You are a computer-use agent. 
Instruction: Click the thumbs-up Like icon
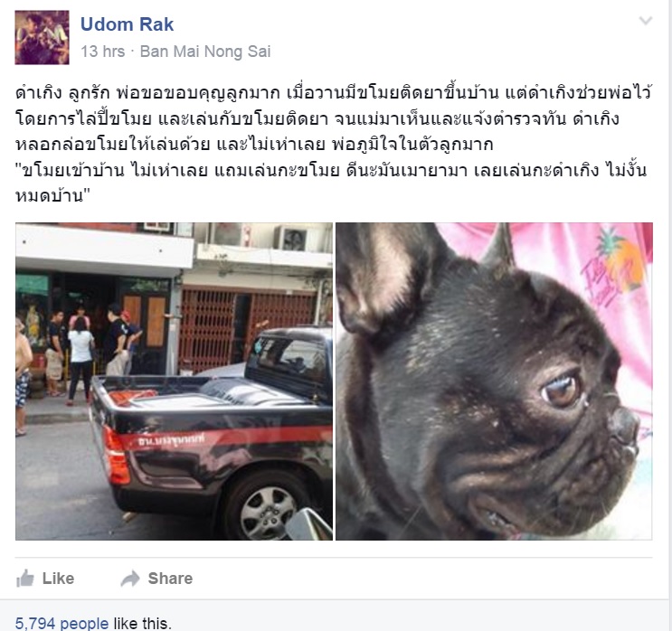tap(24, 579)
